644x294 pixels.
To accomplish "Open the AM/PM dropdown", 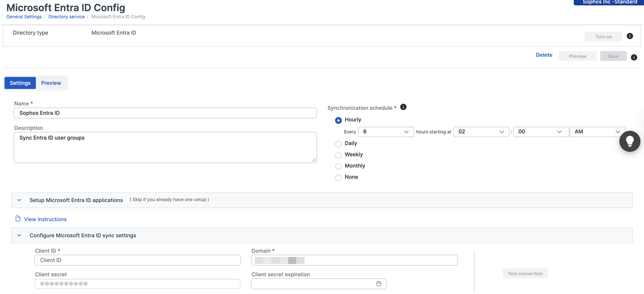I will click(x=597, y=132).
